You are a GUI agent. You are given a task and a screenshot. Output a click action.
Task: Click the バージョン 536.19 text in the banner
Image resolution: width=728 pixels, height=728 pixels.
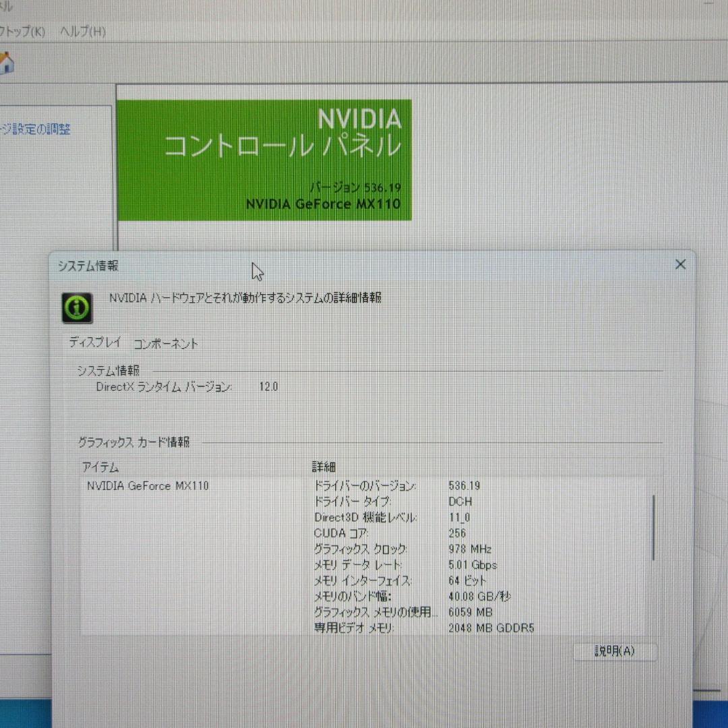point(355,187)
